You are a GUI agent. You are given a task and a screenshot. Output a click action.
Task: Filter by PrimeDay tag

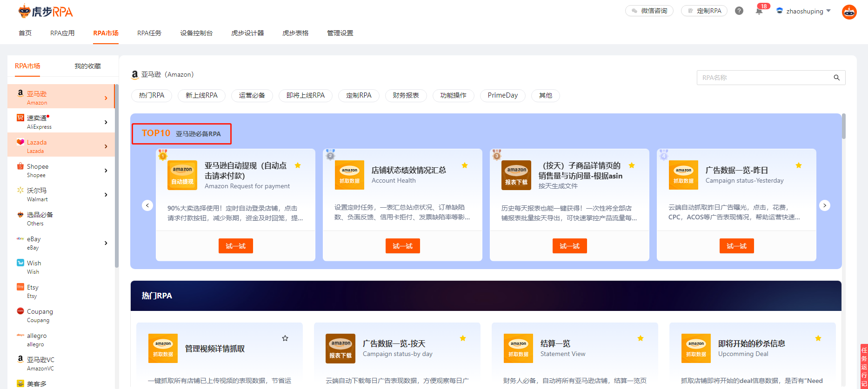[503, 95]
